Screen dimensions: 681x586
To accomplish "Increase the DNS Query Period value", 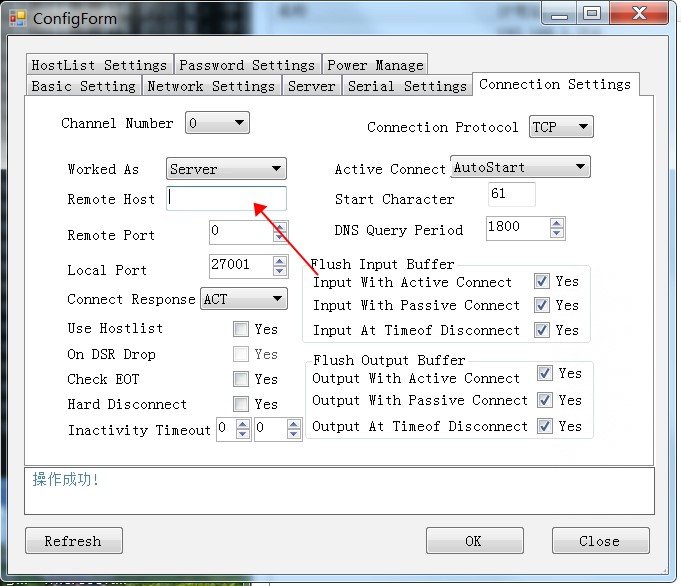I will point(557,223).
